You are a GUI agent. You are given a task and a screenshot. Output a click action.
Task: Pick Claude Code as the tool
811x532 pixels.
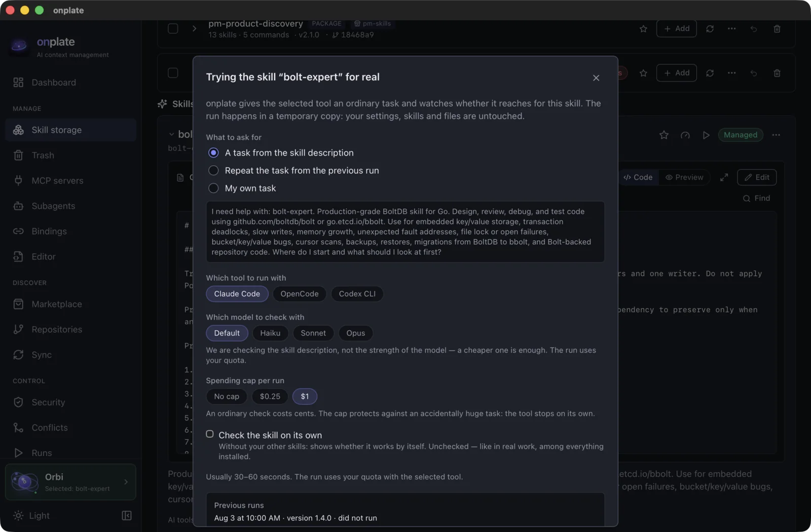tap(237, 294)
